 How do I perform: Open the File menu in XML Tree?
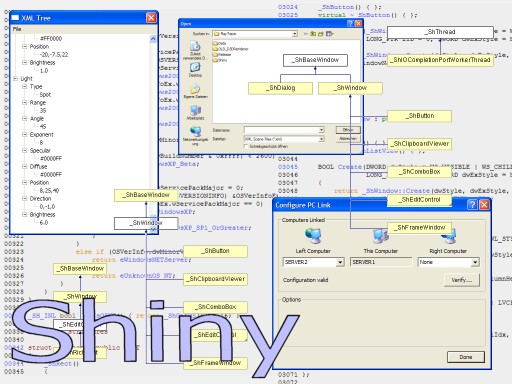tap(17, 29)
